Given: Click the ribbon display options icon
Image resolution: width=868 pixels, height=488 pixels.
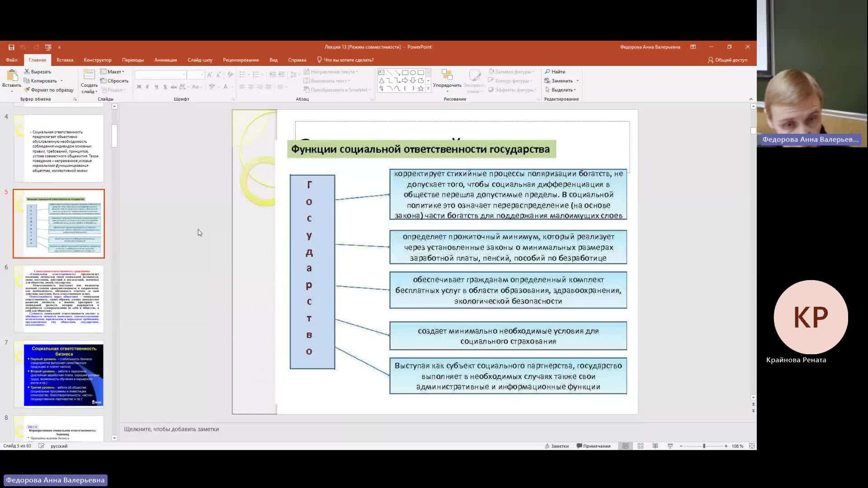Looking at the screenshot, I should coord(693,47).
